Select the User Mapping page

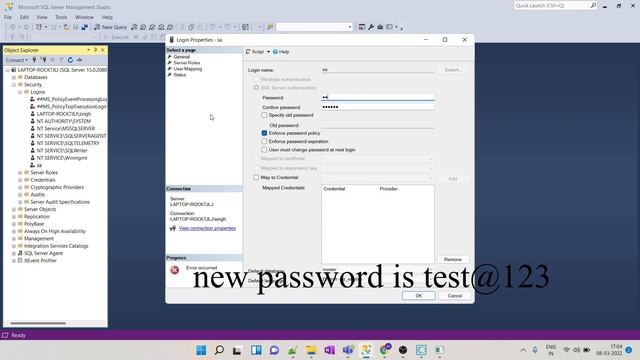[x=188, y=69]
